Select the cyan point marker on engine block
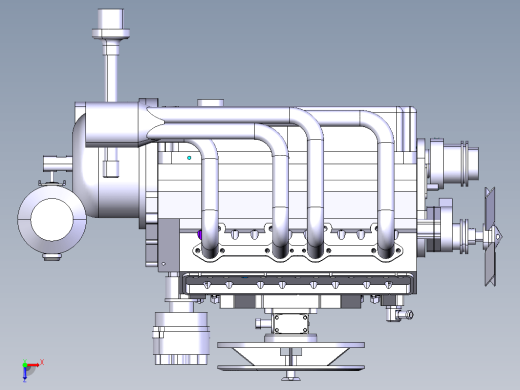 189,158
